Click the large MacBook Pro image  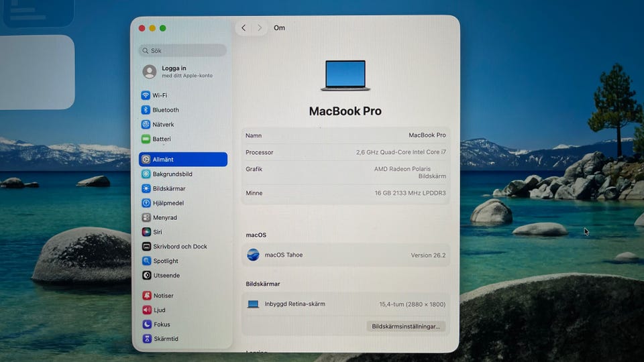point(345,75)
